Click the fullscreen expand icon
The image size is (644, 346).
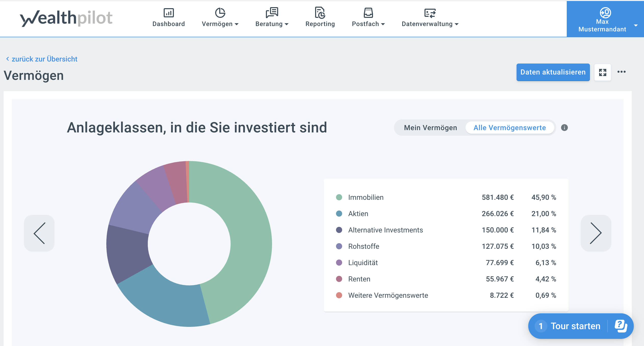pyautogui.click(x=602, y=72)
